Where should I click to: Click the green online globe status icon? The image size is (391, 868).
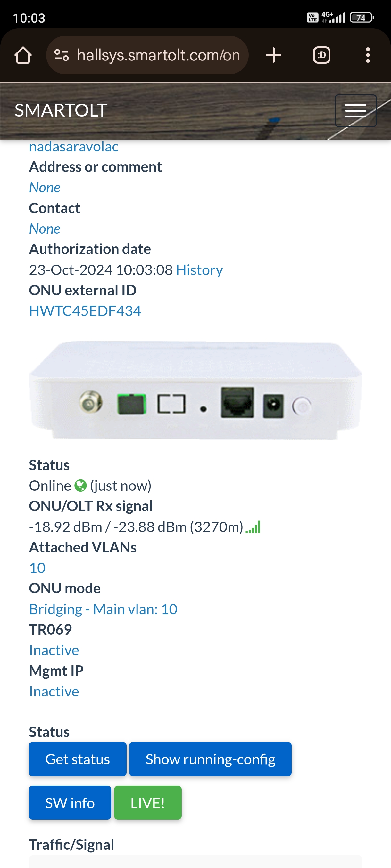80,486
